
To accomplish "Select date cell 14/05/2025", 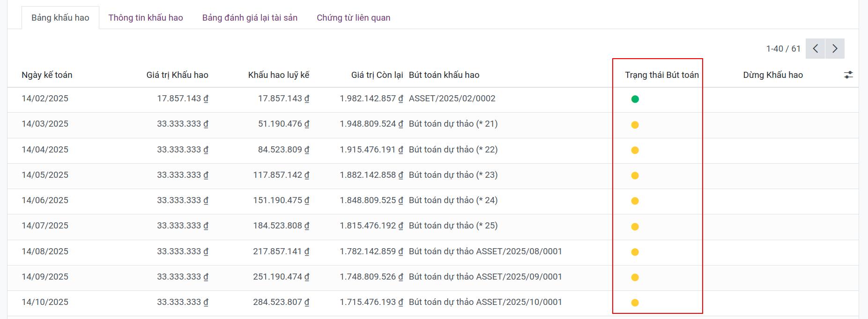I will tap(45, 175).
